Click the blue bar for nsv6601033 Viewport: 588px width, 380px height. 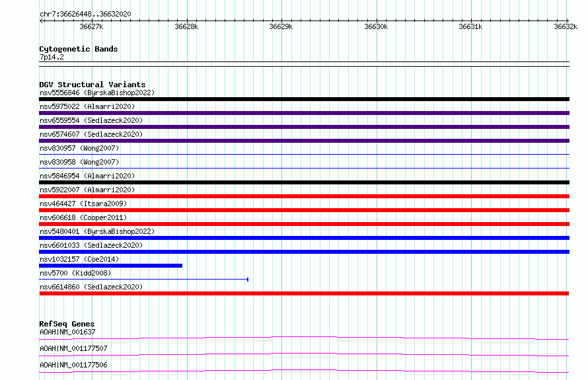[x=304, y=252]
